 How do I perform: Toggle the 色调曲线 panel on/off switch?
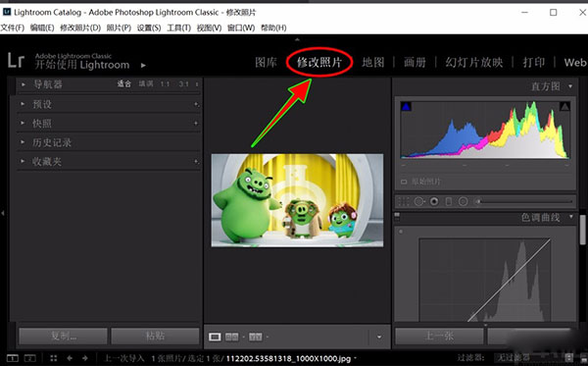click(397, 216)
